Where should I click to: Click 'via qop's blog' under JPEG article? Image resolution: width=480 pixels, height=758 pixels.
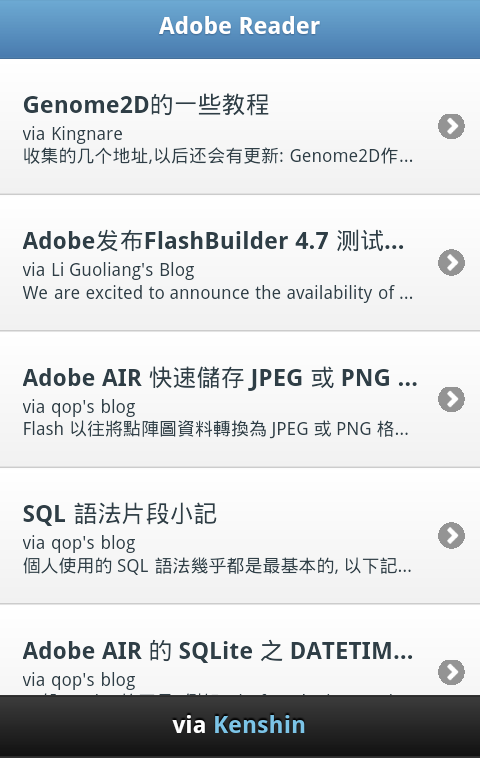click(79, 407)
